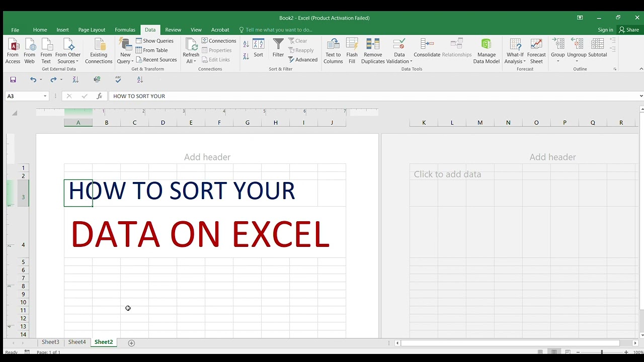Image resolution: width=644 pixels, height=362 pixels.
Task: Click the From Web icon
Action: [30, 51]
